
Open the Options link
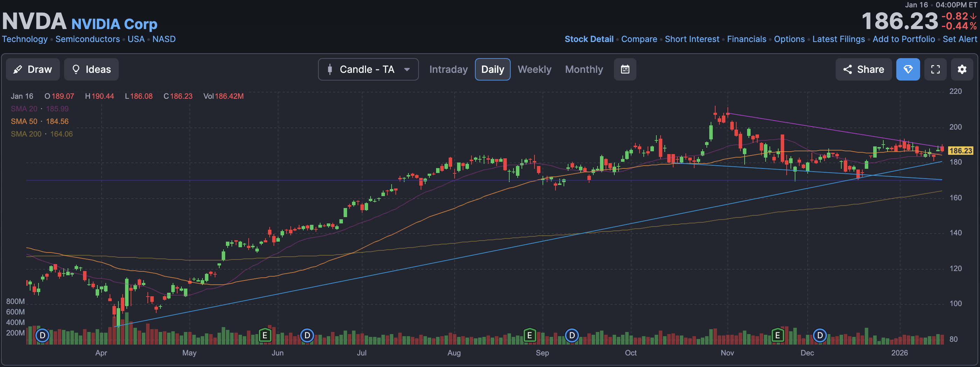click(789, 39)
